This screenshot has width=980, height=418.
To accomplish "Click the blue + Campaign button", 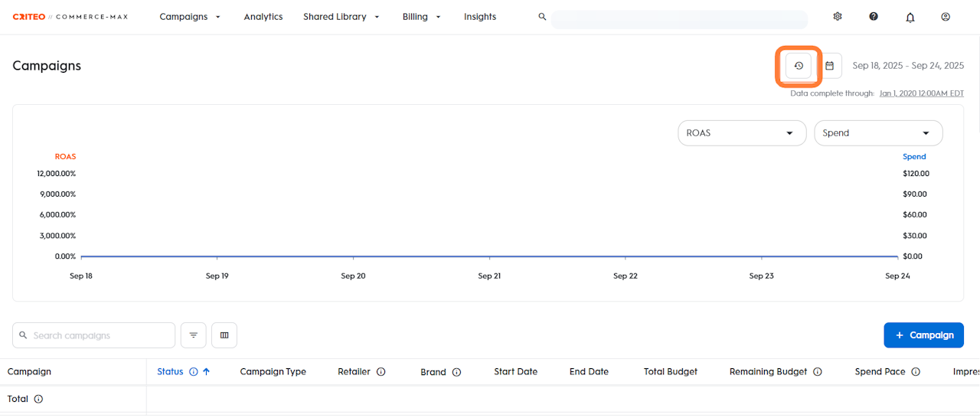I will click(923, 335).
